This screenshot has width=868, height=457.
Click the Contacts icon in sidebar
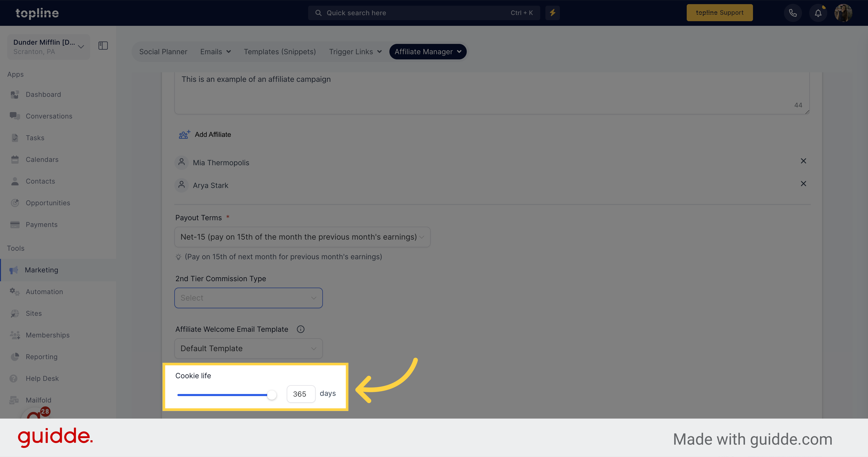(x=15, y=180)
